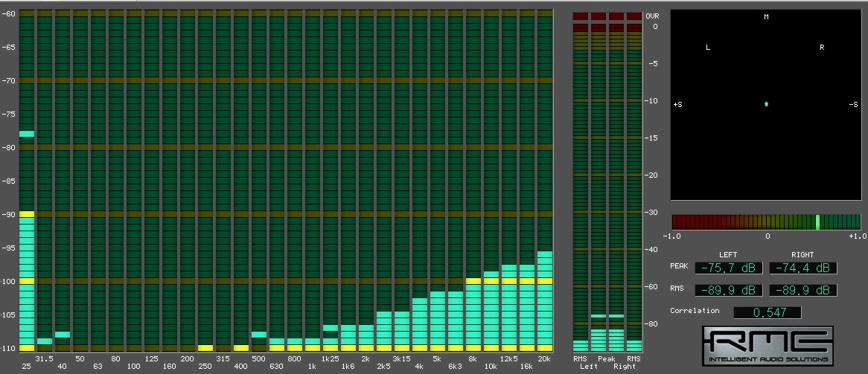The image size is (868, 374).
Task: Click the green dot in the vectorscope center
Action: click(766, 104)
